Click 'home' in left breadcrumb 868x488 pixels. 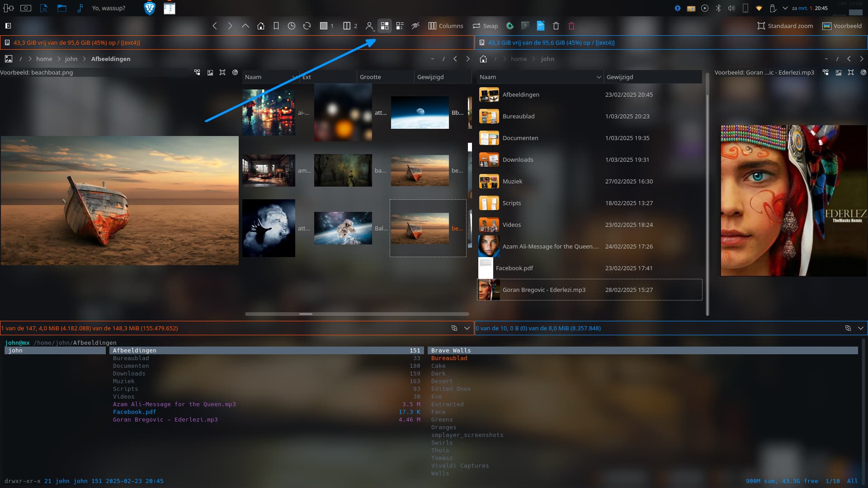pos(44,59)
